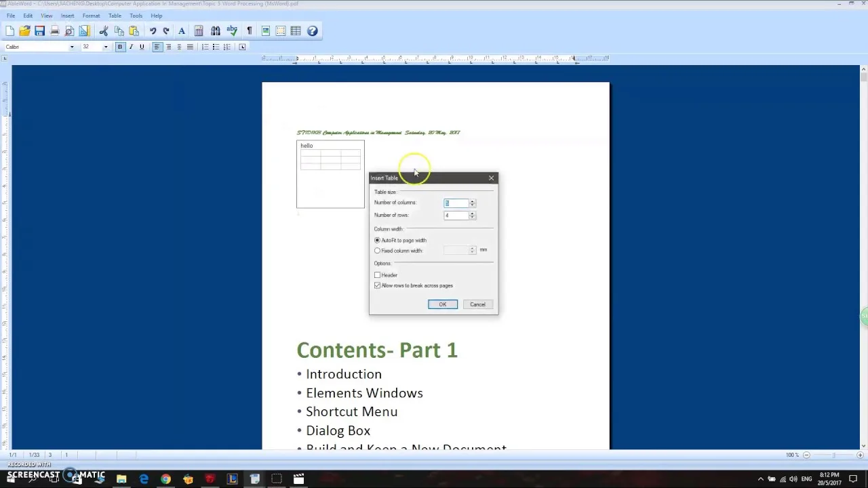Confirm table with the OK button

[x=443, y=304]
